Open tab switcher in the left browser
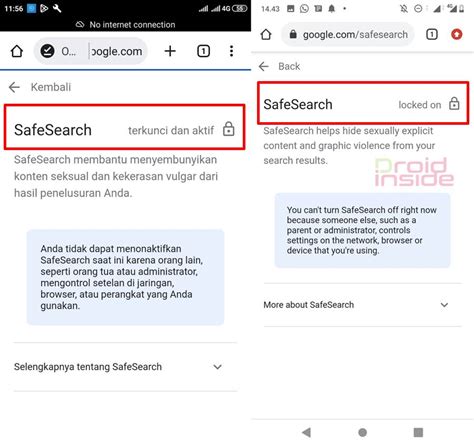 (203, 51)
